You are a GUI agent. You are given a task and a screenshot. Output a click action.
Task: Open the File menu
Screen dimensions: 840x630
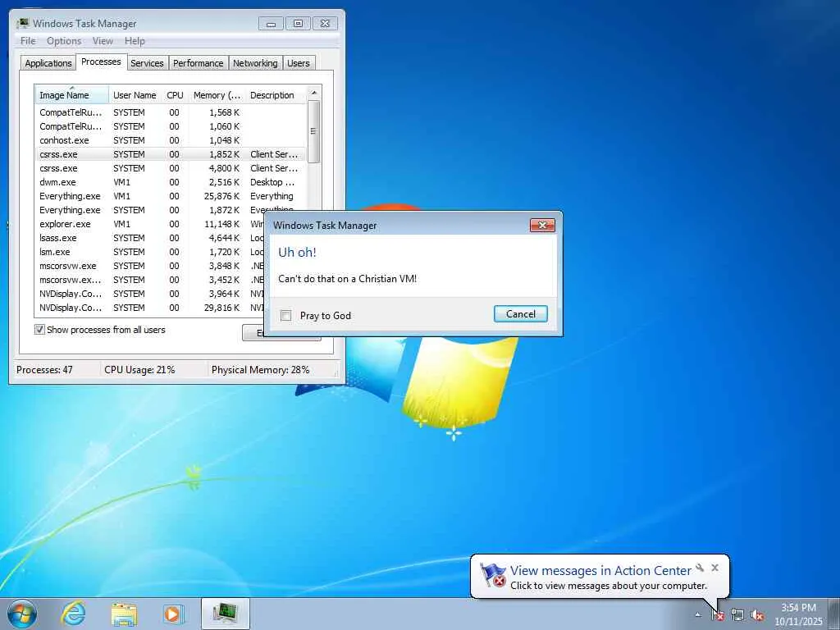click(x=28, y=41)
